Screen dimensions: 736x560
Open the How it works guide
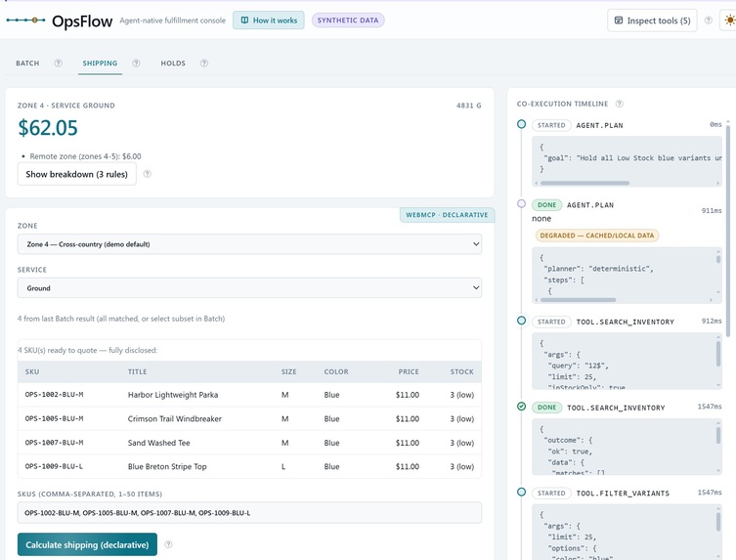tap(269, 21)
